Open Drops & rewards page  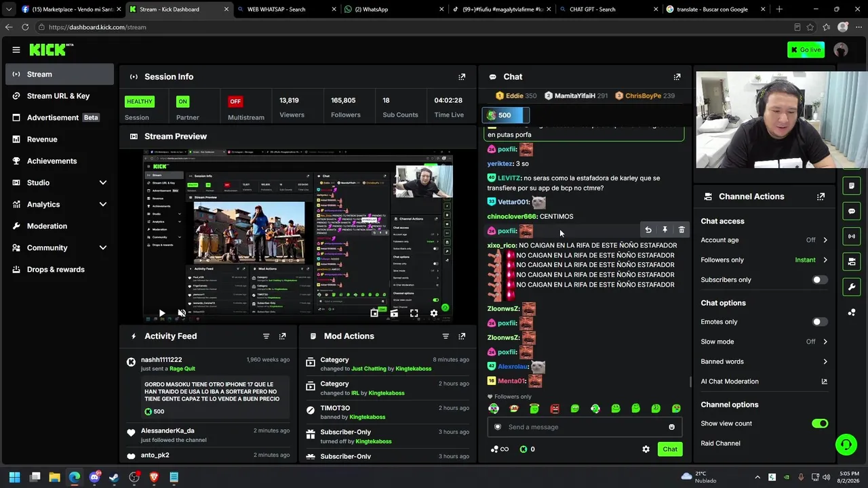coord(60,269)
